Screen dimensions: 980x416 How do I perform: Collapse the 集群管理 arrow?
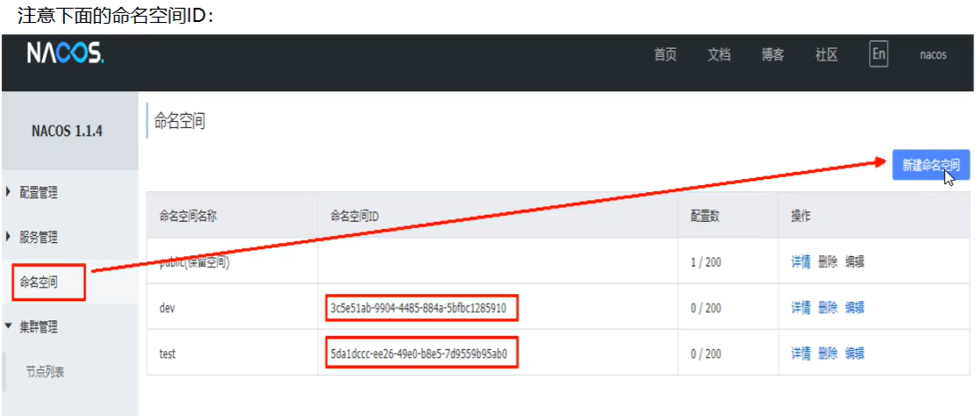(x=8, y=326)
